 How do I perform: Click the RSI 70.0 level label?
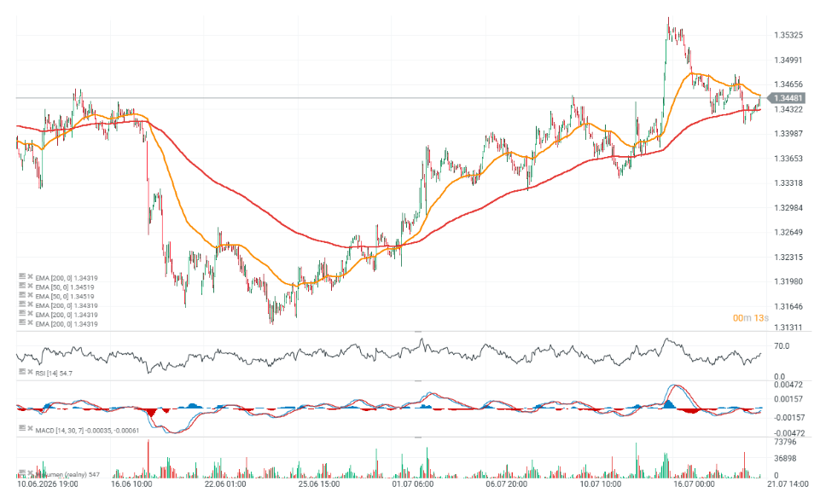click(x=782, y=346)
